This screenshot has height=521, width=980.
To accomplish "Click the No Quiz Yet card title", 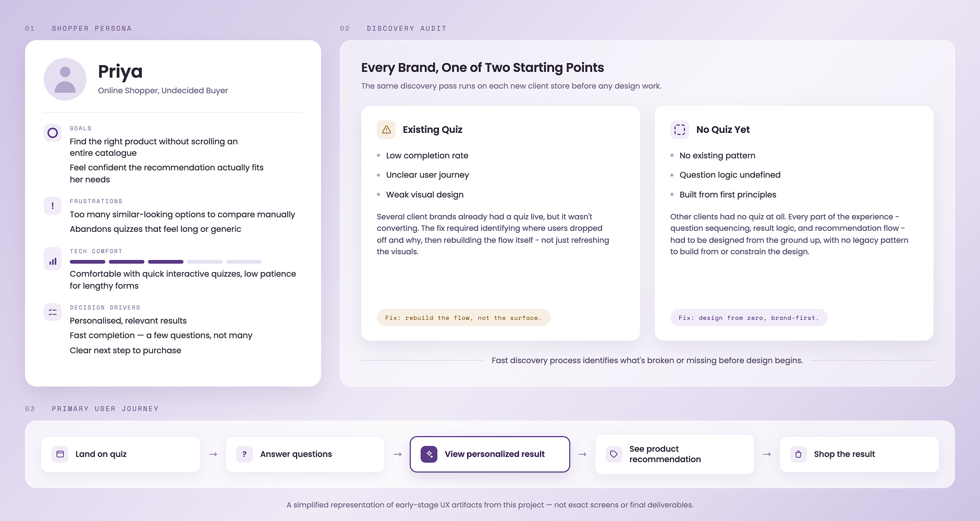I will (x=723, y=130).
